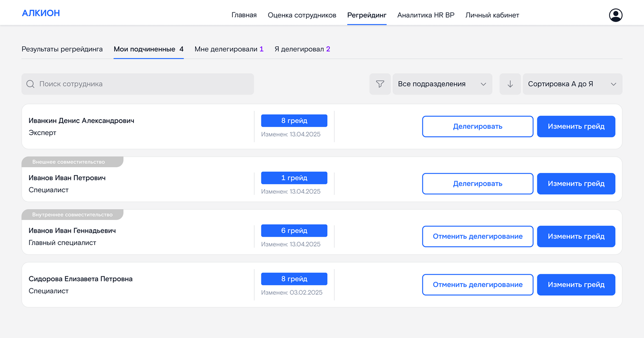644x338 pixels.
Task: Click the «Поиск сотрудника» search field
Action: coord(138,84)
